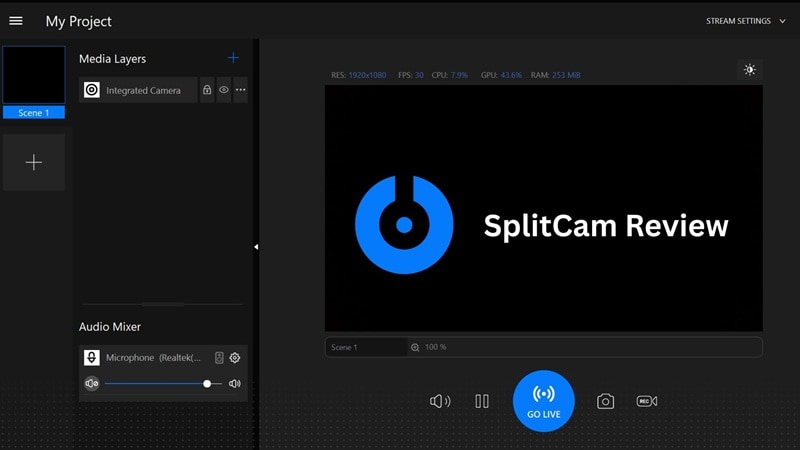Collapse the left side panel arrow
800x450 pixels.
click(x=256, y=247)
